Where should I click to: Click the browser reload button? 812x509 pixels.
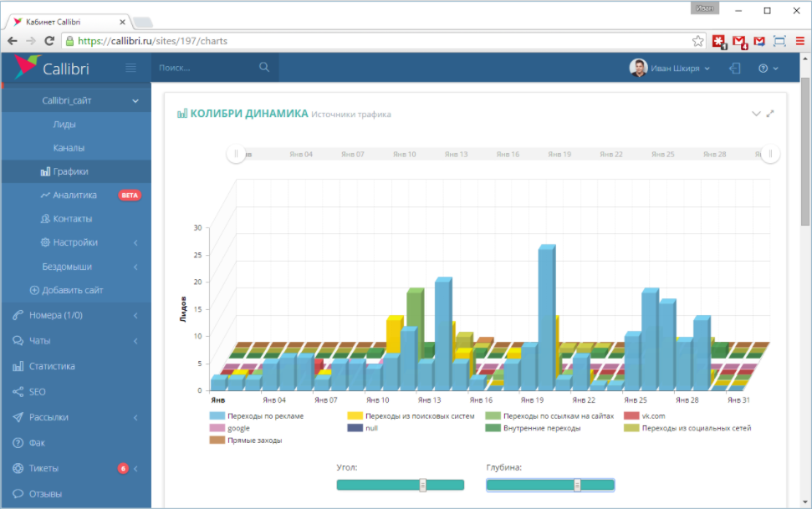49,40
